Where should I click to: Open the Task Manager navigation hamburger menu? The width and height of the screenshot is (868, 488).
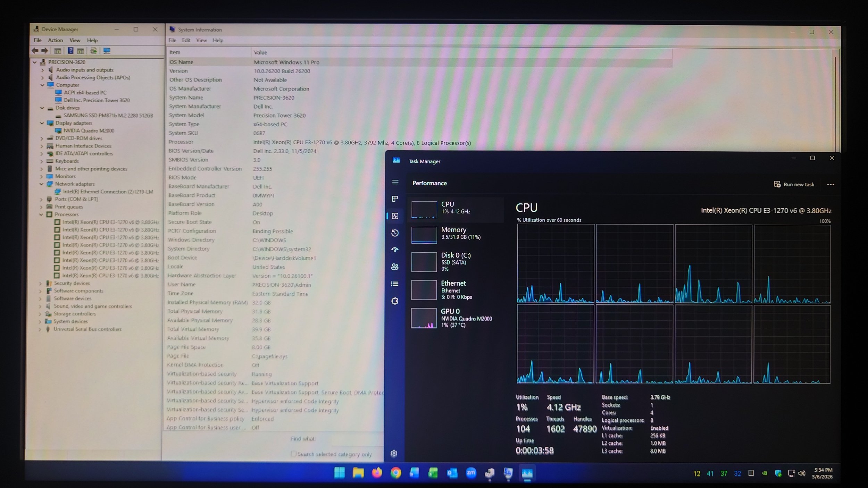coord(395,182)
